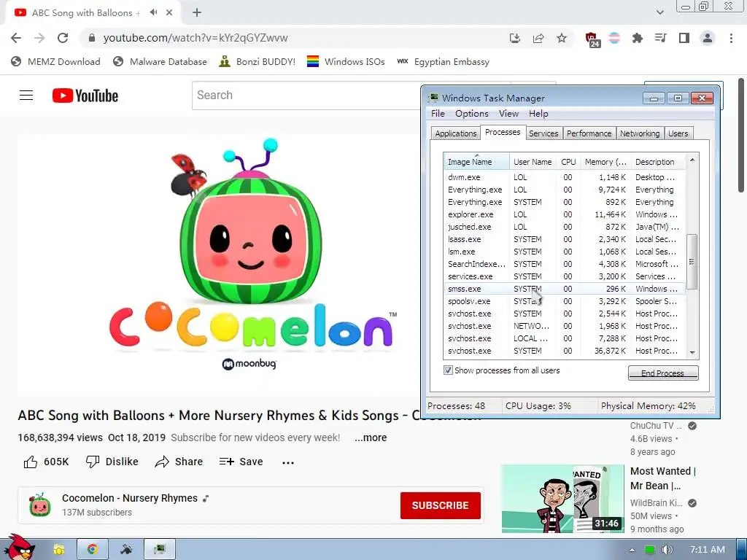Show hidden system tray icons arrow
747x560 pixels.
[x=632, y=550]
